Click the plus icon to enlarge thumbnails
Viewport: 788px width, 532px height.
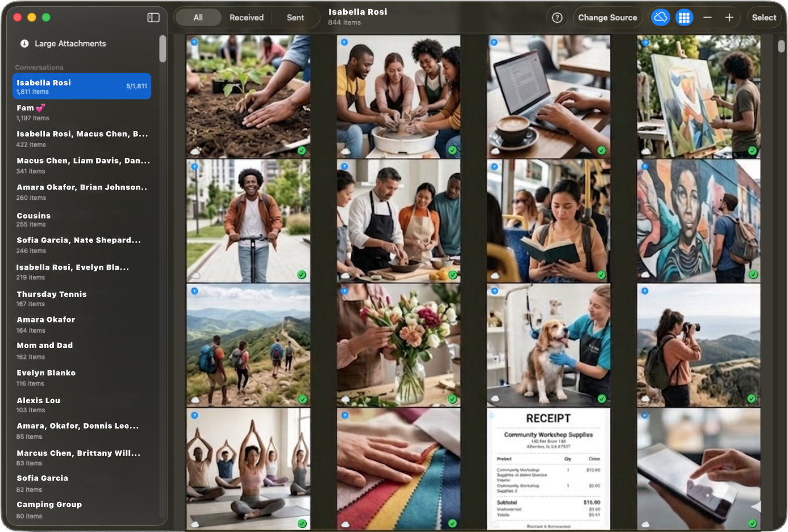(729, 18)
